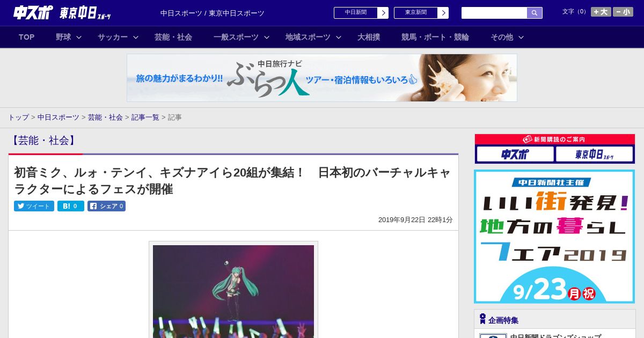Expand the 野球 dropdown chevron

(79, 37)
